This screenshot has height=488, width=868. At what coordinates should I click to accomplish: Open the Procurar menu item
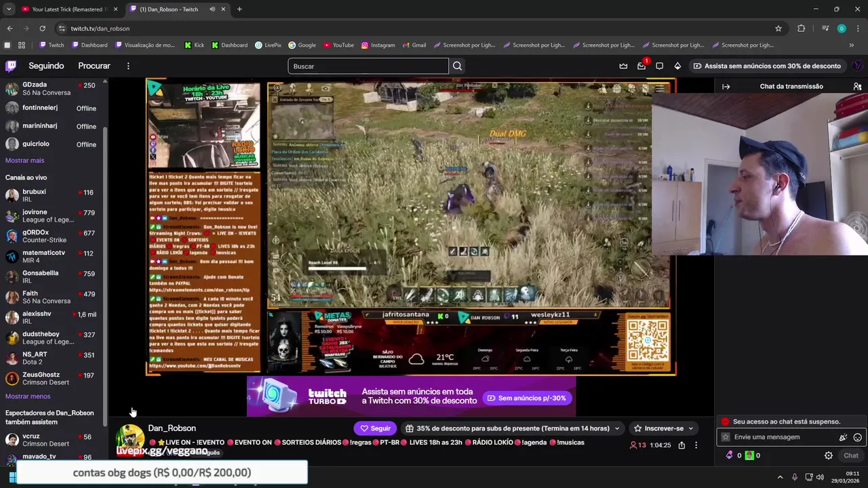pyautogui.click(x=94, y=66)
